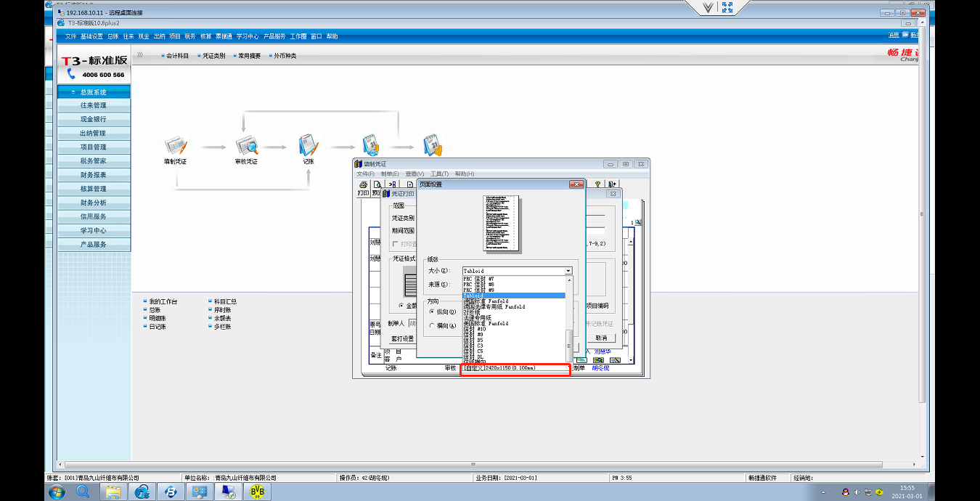Open 科目汇总 link
The width and height of the screenshot is (980, 501).
tap(225, 301)
